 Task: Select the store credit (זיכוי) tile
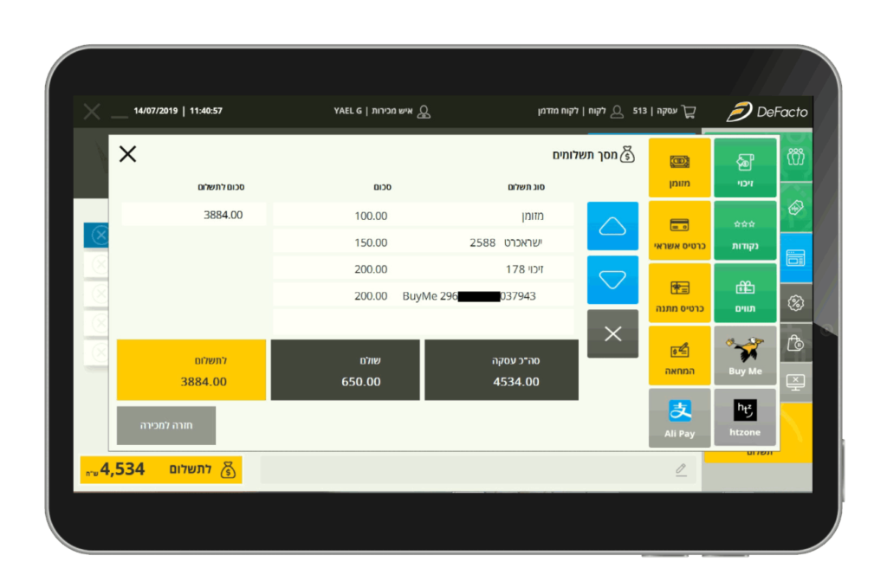click(745, 167)
